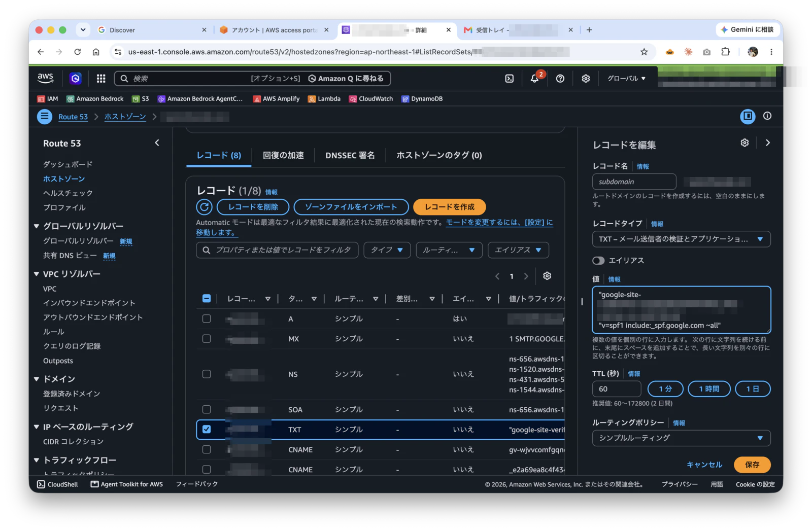Switch to the AWS access portal tab

274,30
